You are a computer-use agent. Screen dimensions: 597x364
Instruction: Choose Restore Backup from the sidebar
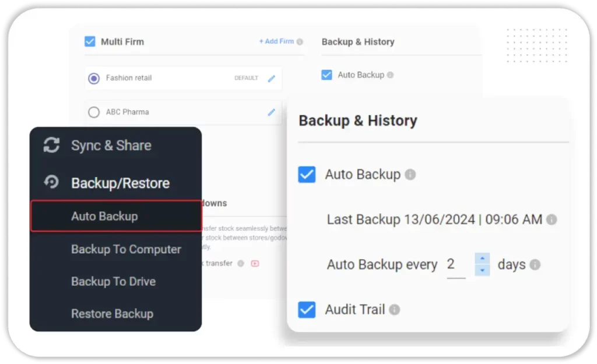(112, 314)
